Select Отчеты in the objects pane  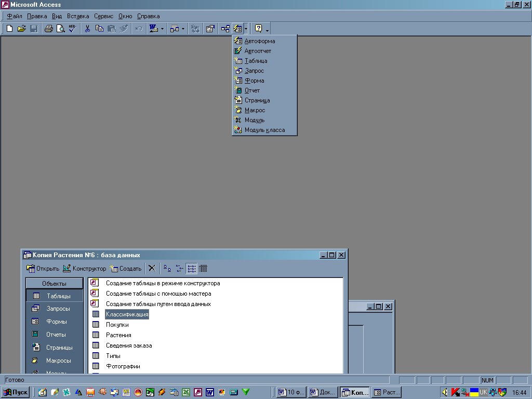pyautogui.click(x=54, y=334)
